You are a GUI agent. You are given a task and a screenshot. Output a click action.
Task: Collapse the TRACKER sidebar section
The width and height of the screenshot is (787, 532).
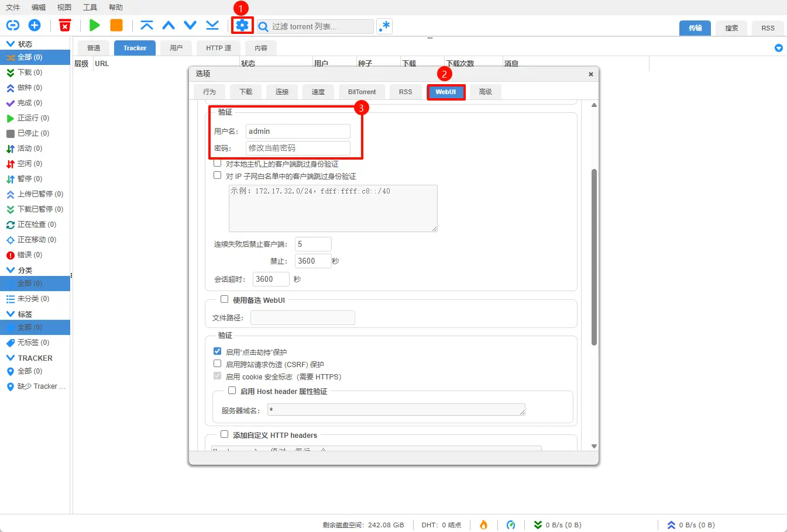click(11, 358)
